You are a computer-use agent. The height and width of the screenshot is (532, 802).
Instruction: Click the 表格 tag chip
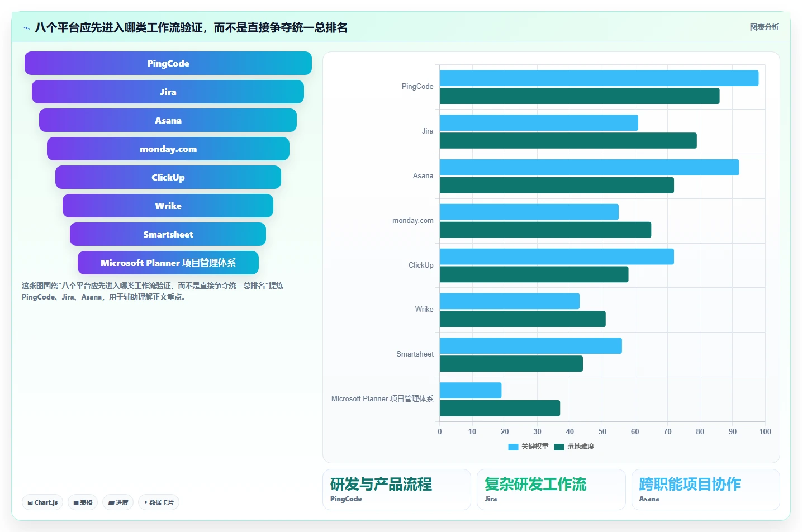[83, 502]
